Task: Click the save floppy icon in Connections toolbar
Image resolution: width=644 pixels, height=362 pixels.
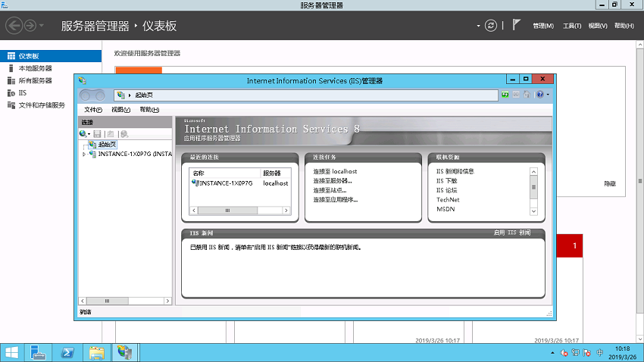Action: point(97,134)
